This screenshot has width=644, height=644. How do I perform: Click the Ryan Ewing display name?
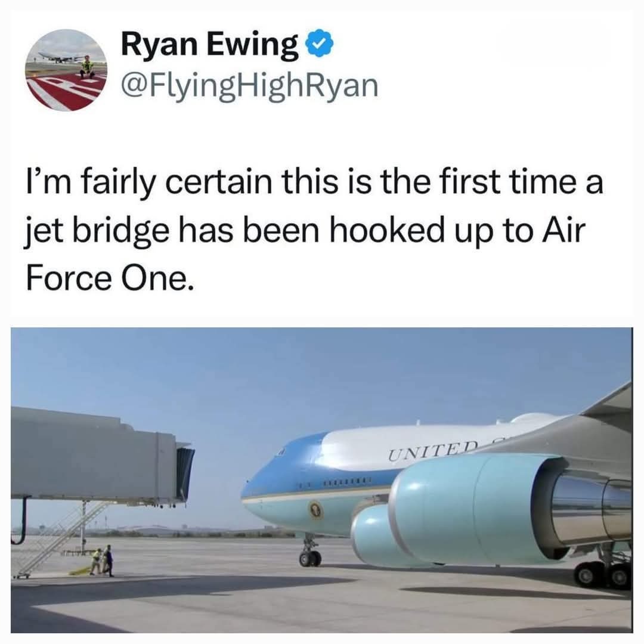pos(210,45)
